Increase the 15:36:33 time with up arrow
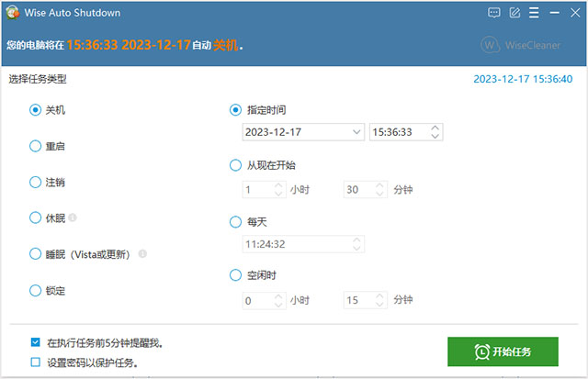This screenshot has height=379, width=588. (x=435, y=128)
